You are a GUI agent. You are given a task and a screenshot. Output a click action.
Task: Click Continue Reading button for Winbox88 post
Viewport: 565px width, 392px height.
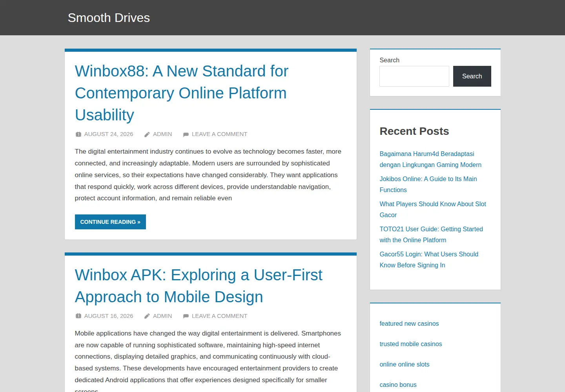click(110, 222)
